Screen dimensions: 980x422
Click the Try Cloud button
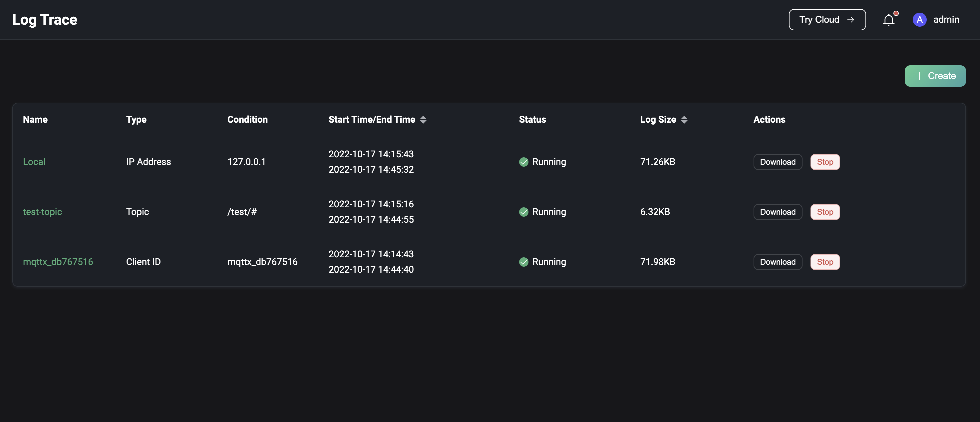827,19
